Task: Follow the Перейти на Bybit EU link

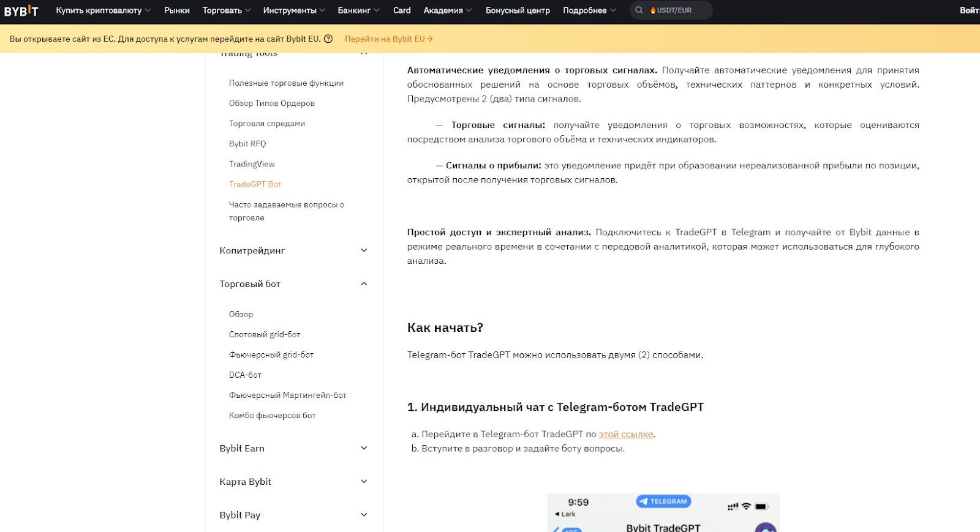Action: (388, 39)
